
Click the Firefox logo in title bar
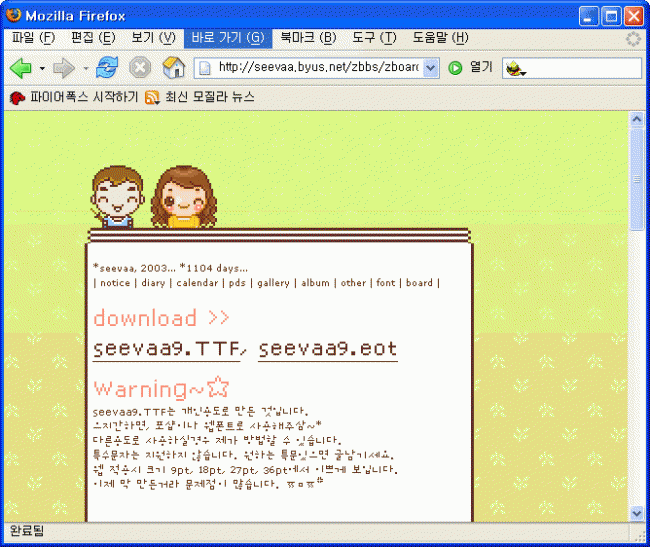click(x=14, y=15)
